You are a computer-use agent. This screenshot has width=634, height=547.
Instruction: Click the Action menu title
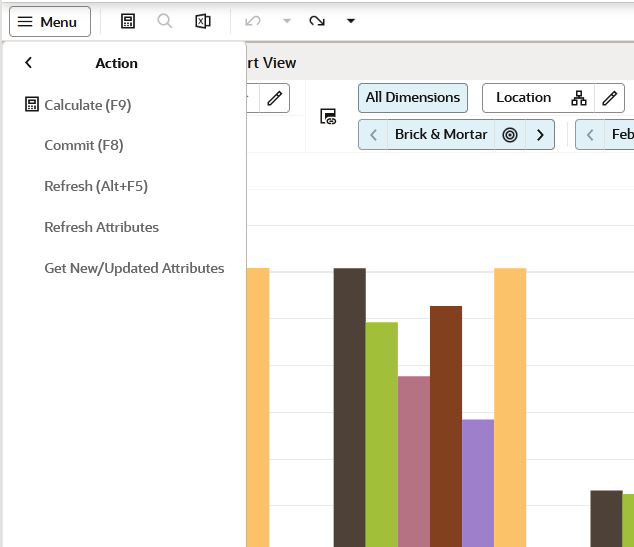pyautogui.click(x=116, y=63)
